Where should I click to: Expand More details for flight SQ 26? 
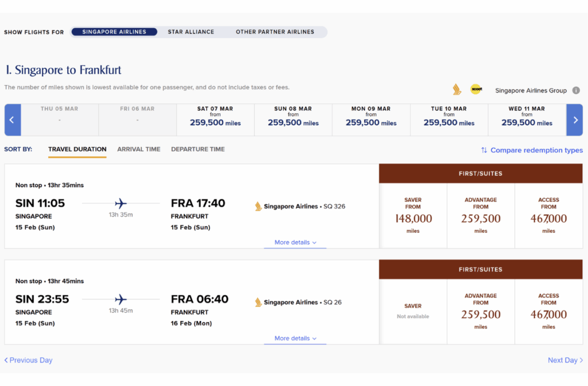[x=295, y=339]
